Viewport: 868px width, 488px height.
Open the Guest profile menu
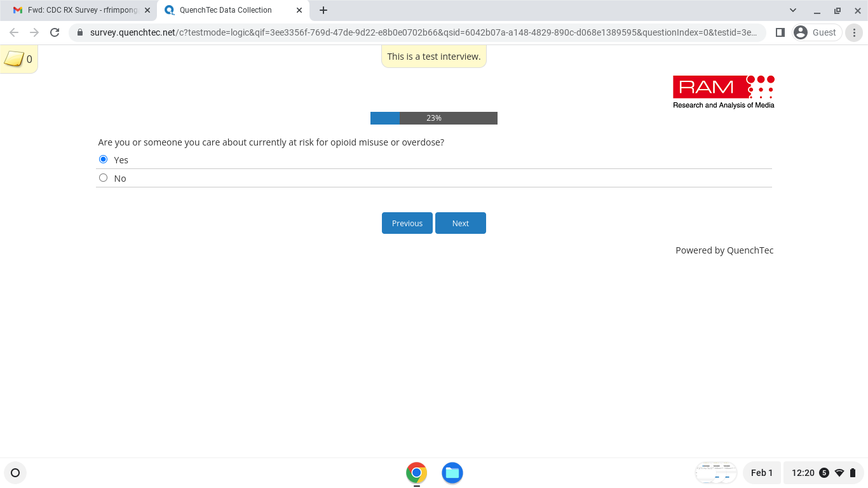(x=817, y=32)
